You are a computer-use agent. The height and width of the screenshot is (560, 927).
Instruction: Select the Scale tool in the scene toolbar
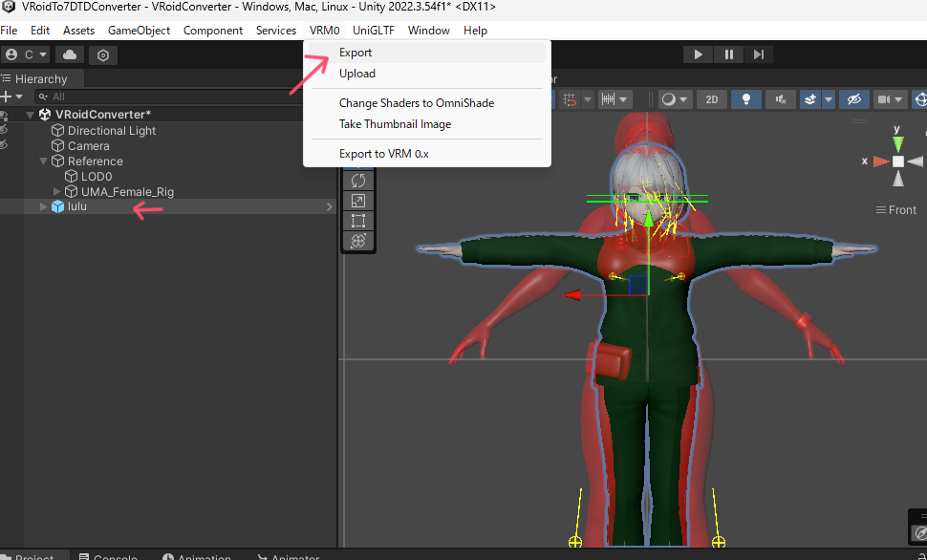358,201
